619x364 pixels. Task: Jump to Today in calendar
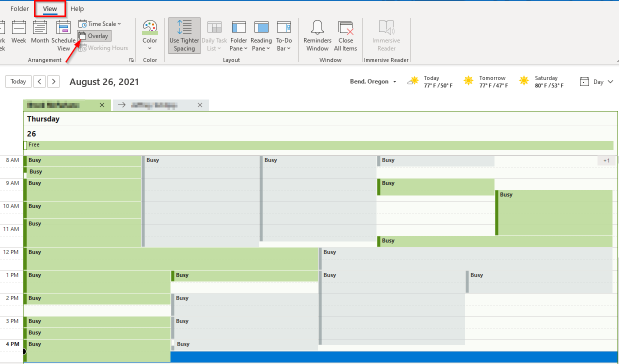tap(18, 81)
